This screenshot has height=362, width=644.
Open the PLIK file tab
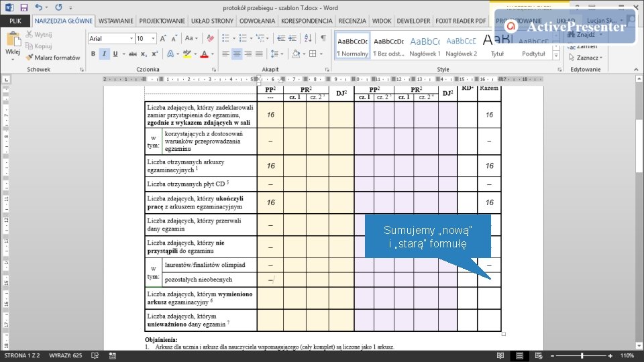click(15, 21)
